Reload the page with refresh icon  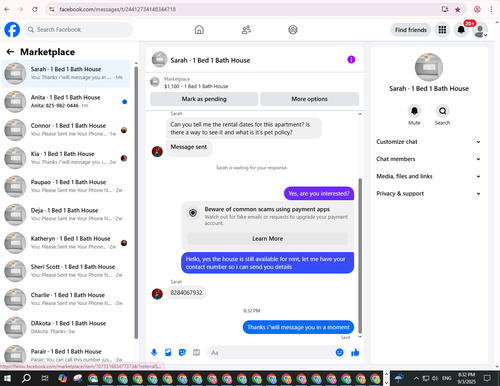pos(35,9)
